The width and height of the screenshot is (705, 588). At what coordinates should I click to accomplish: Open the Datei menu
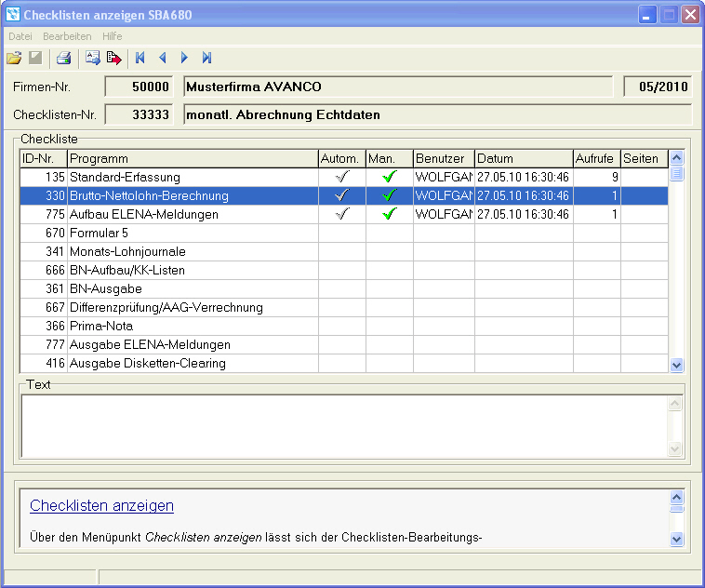point(20,36)
